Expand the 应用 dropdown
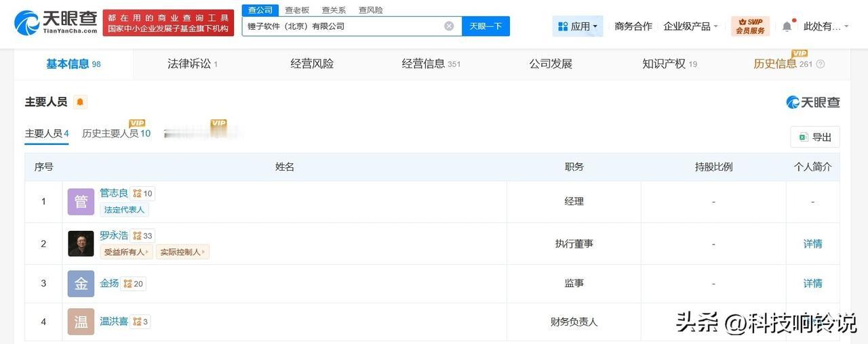 click(x=578, y=26)
